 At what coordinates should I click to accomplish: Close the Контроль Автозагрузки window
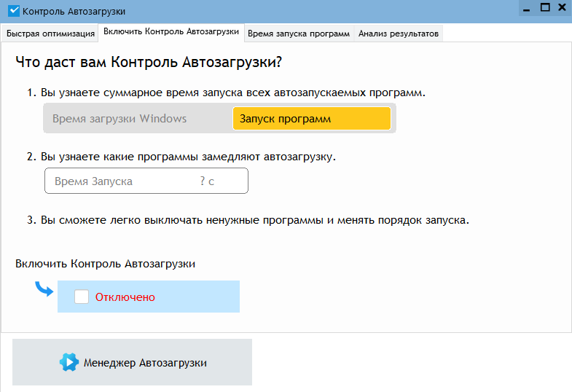pos(563,7)
